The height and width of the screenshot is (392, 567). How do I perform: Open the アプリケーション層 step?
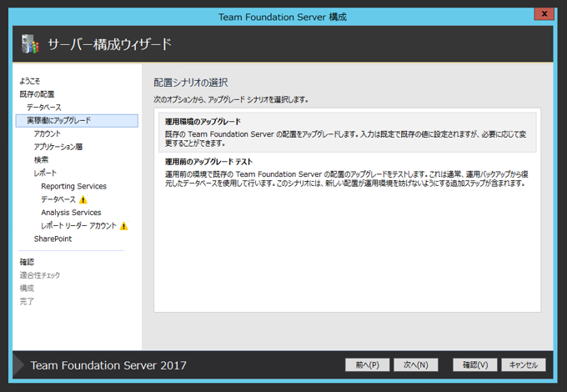(58, 147)
